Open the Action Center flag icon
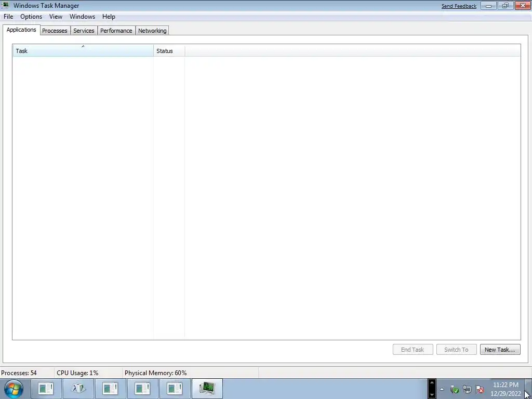 [480, 389]
